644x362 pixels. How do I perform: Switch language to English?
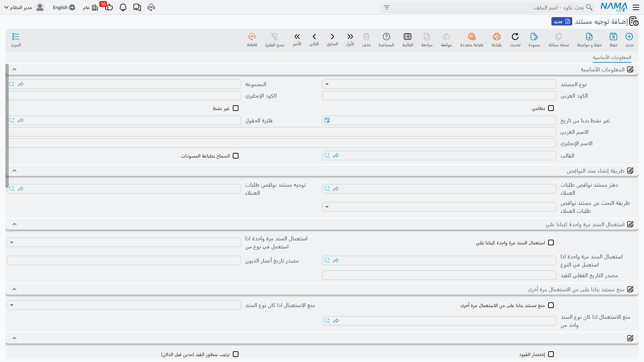(x=64, y=7)
